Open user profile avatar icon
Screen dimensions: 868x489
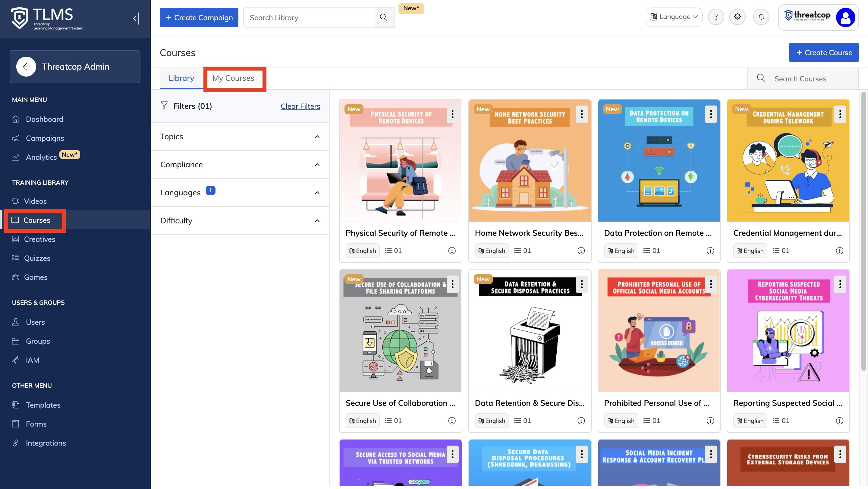tap(845, 17)
